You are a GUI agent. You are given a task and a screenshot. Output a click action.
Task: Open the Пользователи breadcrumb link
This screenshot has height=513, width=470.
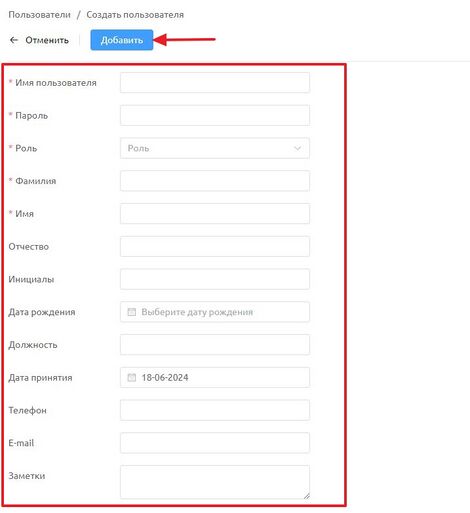click(x=39, y=15)
